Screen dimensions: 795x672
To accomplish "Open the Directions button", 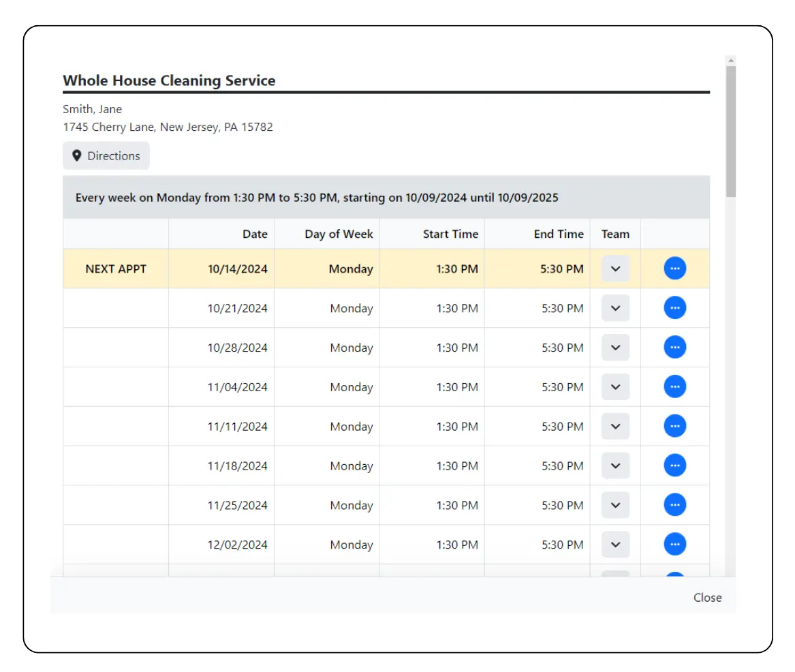I will [x=106, y=155].
